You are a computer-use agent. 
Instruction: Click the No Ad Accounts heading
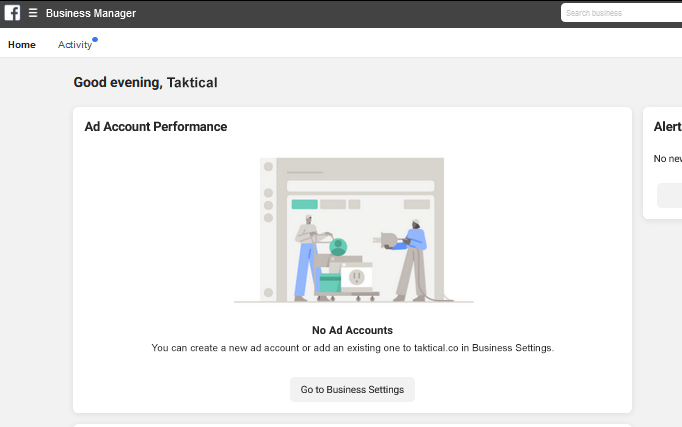pyautogui.click(x=352, y=330)
